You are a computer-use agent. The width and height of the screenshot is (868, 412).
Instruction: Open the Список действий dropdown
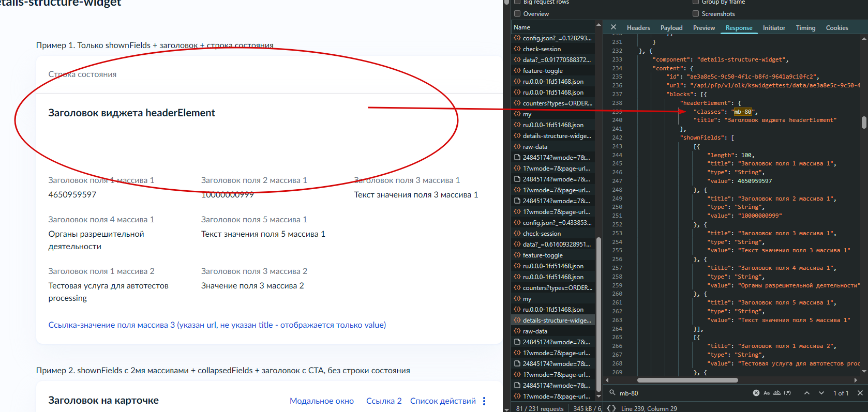[x=443, y=401]
